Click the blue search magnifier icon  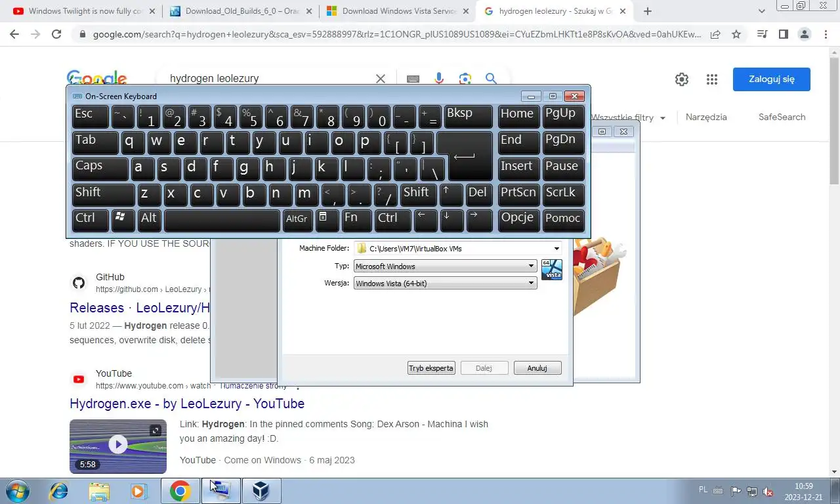491,79
